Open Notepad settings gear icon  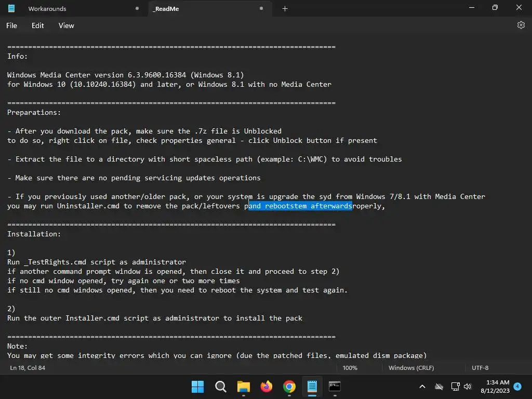521,25
